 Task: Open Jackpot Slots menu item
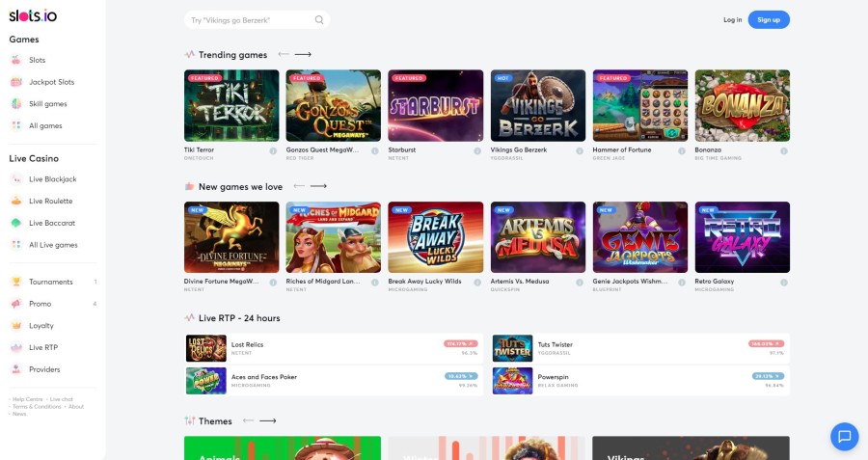[x=51, y=82]
